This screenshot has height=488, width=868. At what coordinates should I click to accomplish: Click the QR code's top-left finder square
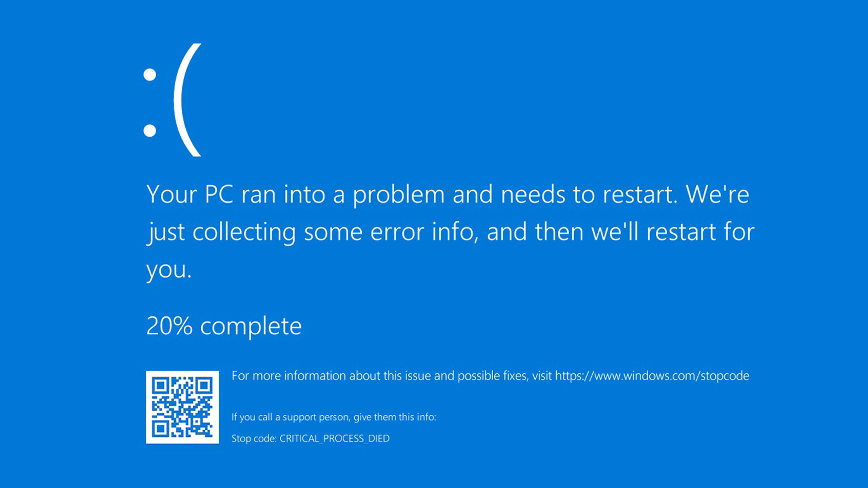coord(160,385)
